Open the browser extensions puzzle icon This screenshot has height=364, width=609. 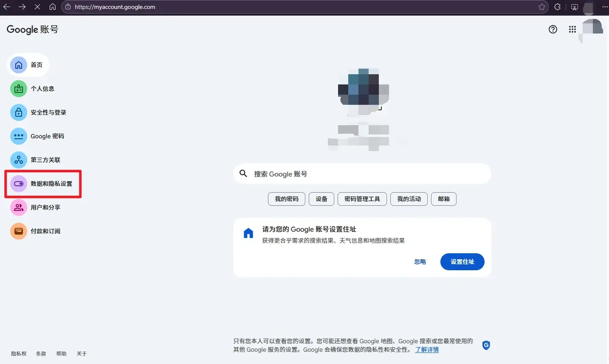tap(557, 7)
